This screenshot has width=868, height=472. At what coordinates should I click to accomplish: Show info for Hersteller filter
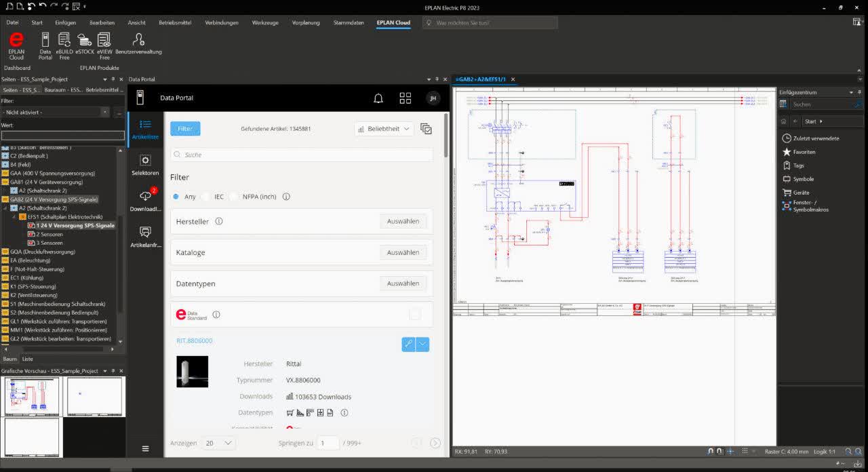[219, 221]
